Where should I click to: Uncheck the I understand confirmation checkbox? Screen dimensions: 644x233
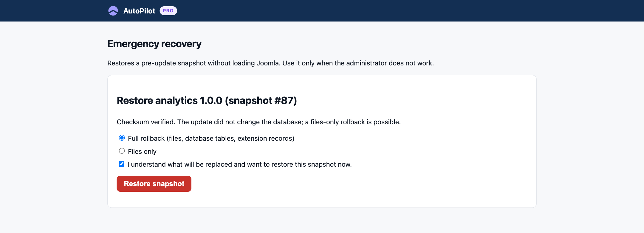121,164
